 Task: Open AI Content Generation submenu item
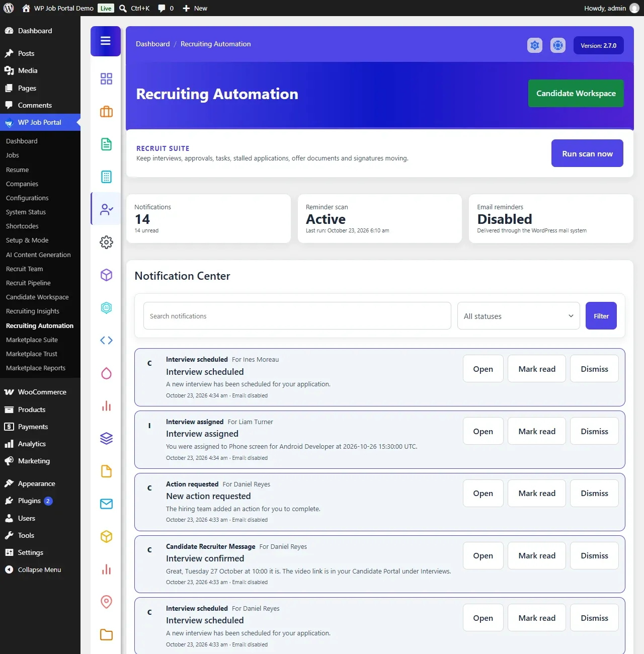coord(38,255)
